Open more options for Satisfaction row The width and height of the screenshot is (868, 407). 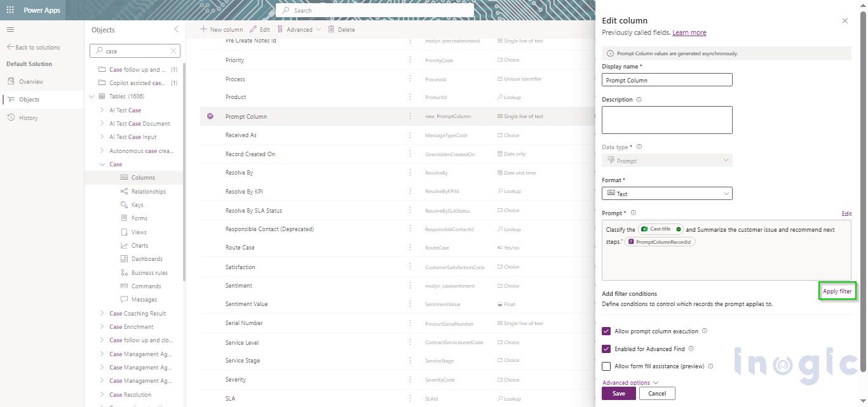point(410,267)
